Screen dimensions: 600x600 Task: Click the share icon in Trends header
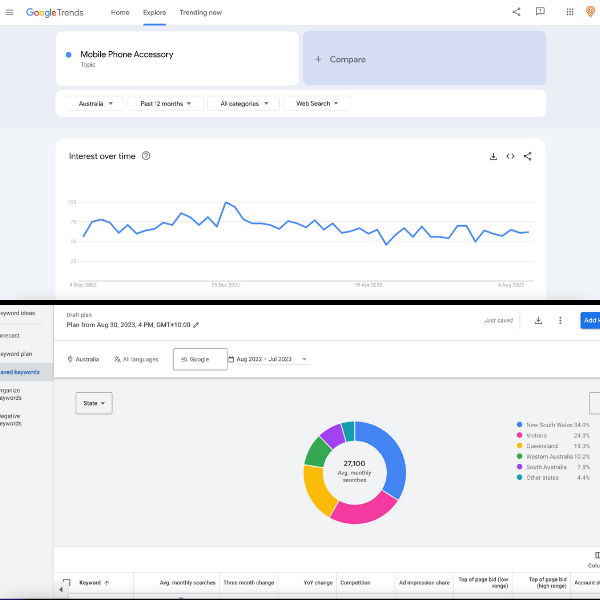(516, 12)
